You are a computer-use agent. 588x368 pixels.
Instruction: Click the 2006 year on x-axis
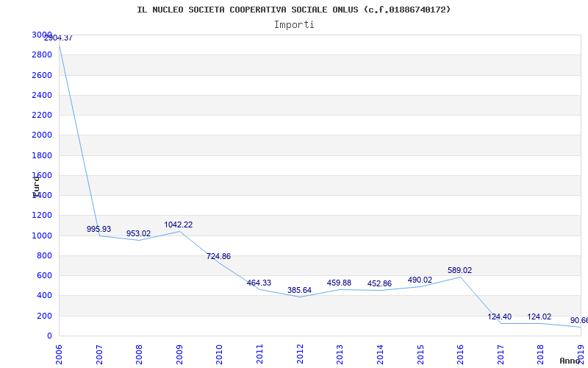(60, 353)
